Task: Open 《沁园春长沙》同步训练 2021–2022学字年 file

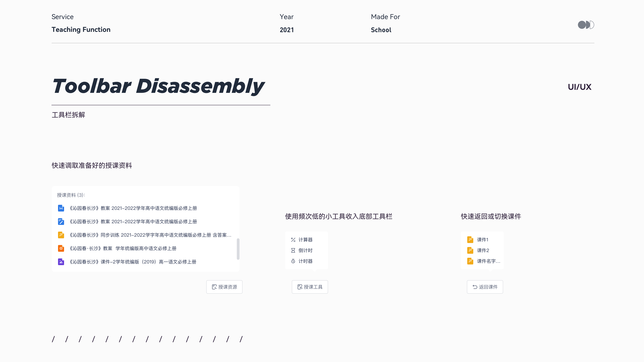Action: (150, 235)
